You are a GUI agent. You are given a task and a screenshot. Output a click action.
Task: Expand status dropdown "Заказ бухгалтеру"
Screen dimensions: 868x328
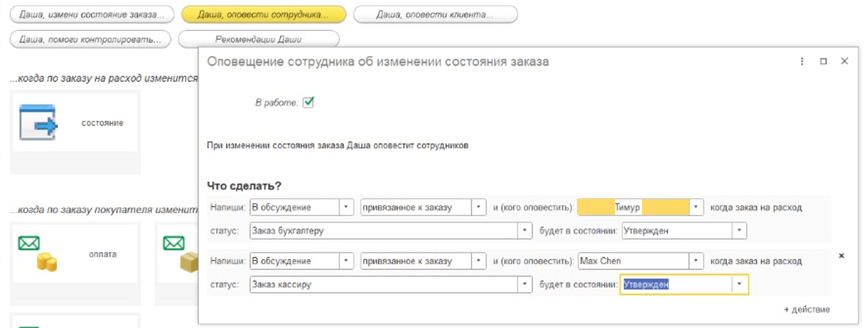(526, 230)
